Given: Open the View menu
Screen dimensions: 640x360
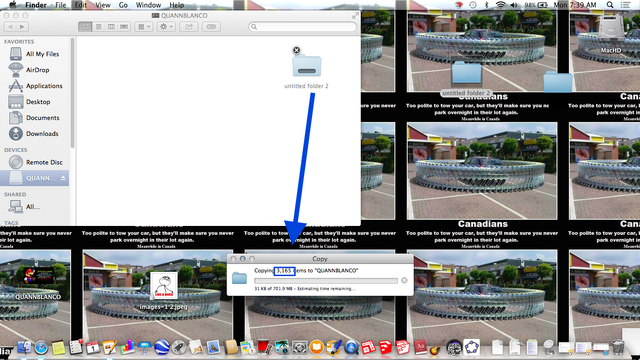Looking at the screenshot, I should point(103,5).
